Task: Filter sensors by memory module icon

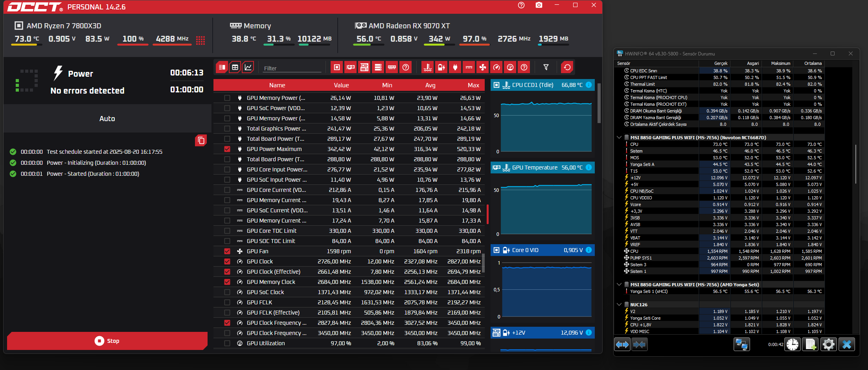Action: (x=392, y=67)
